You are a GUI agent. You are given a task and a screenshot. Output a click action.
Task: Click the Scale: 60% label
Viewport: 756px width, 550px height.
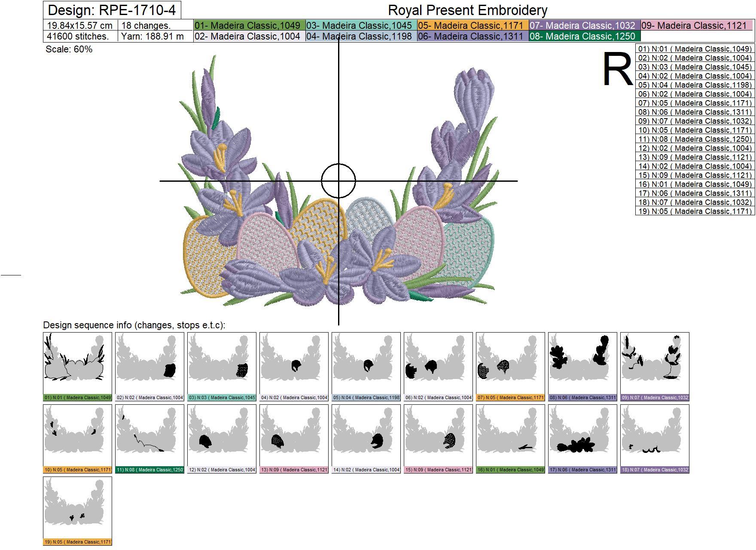point(69,49)
